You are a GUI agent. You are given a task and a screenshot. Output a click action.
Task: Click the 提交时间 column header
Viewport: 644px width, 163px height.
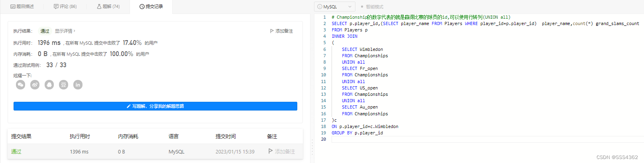tap(226, 136)
